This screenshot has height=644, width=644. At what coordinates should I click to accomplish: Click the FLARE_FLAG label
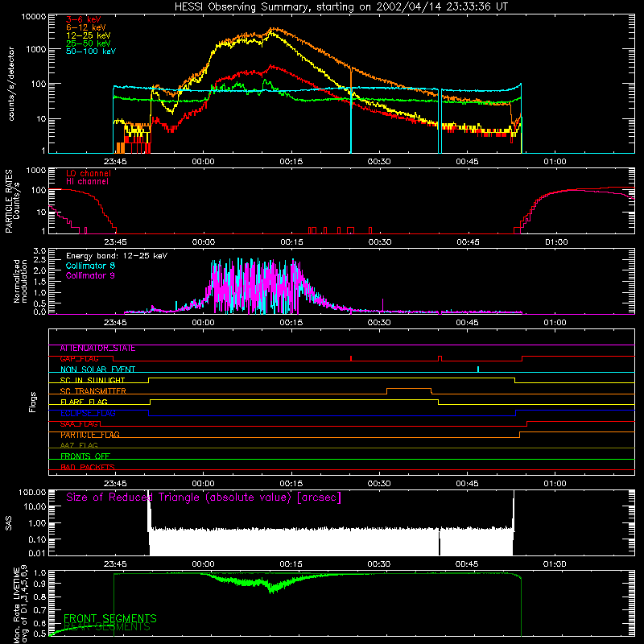click(x=84, y=402)
